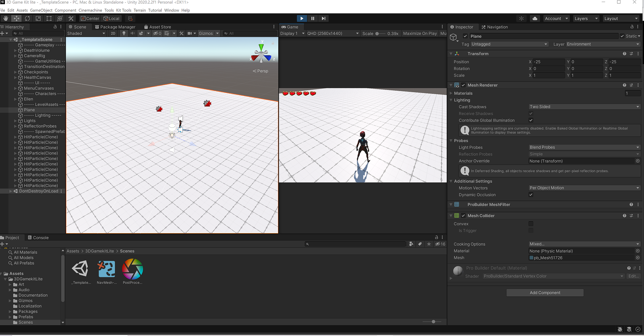Open the Tag dropdown showing Untagged

point(509,44)
